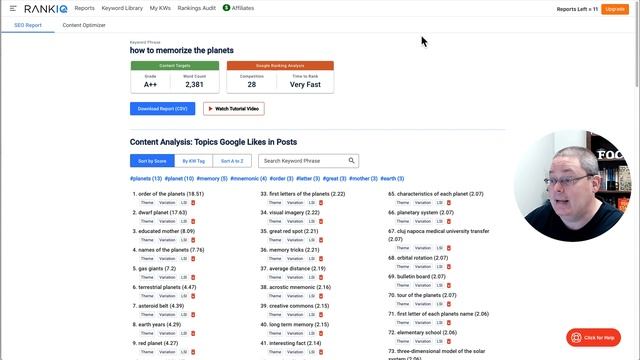Delete keyword 'gas giants'
The height and width of the screenshot is (360, 640).
click(193, 278)
